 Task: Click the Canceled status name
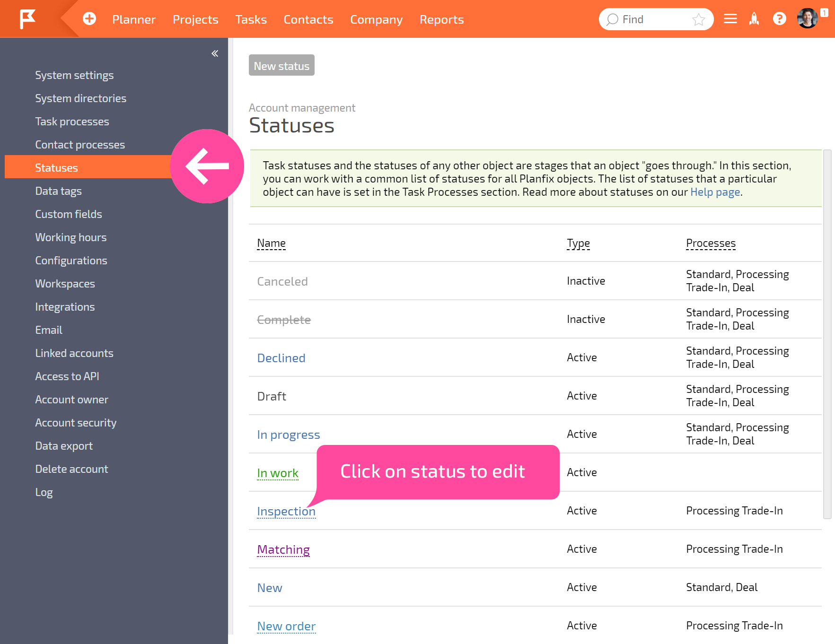(x=282, y=281)
